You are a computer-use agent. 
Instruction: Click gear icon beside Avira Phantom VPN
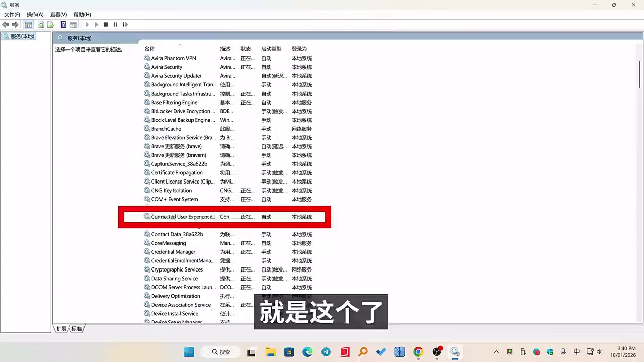tap(147, 58)
